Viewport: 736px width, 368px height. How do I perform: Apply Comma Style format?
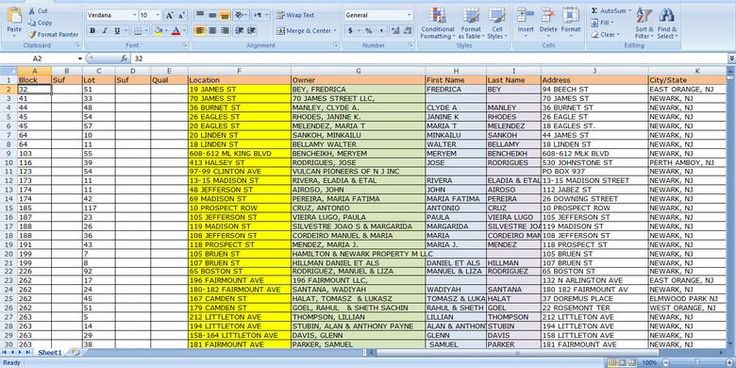(381, 31)
